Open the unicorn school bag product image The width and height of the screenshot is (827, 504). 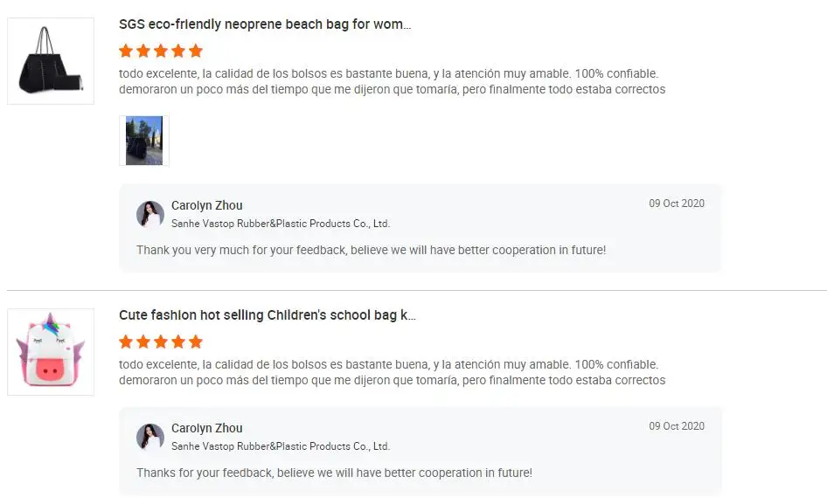[51, 351]
